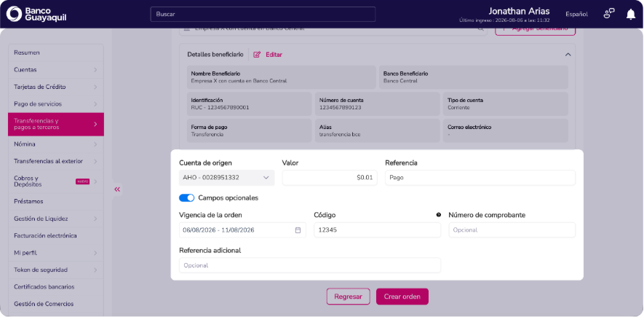Open Mi perfil menu
644x317 pixels.
click(x=56, y=253)
